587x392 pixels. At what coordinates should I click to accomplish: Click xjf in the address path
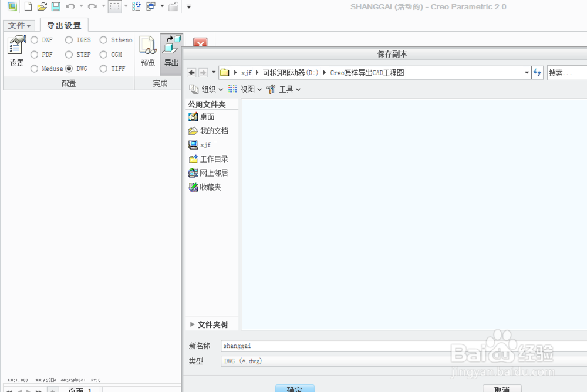click(x=247, y=73)
